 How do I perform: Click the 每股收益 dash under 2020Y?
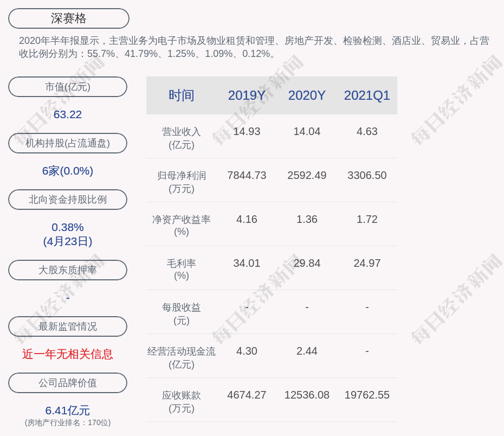307,307
